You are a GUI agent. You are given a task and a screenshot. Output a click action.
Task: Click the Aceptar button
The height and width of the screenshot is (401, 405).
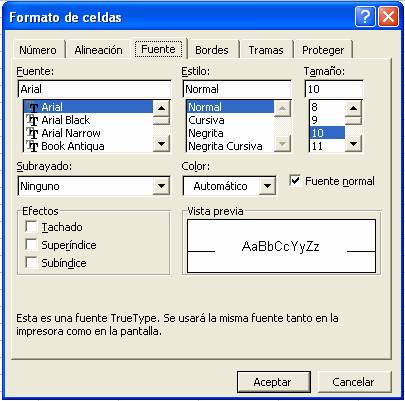[x=273, y=382]
